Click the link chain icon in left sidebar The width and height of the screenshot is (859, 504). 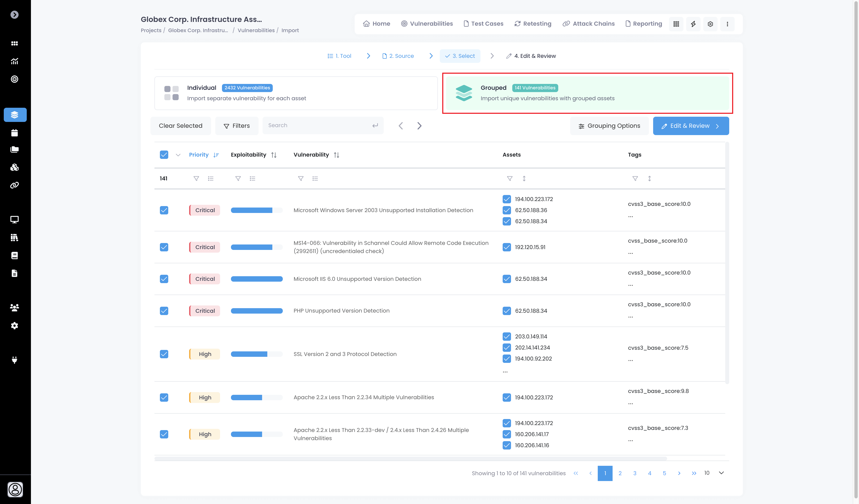(14, 185)
